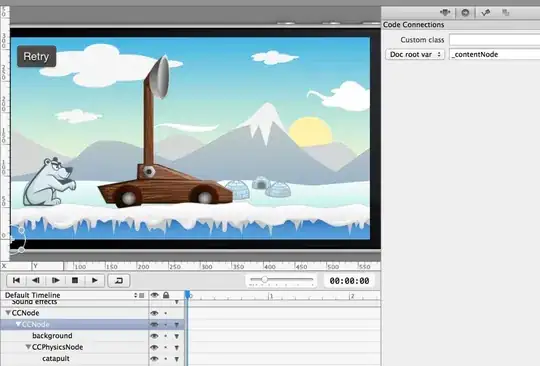The width and height of the screenshot is (540, 366).
Task: Hide the CCPhysicsNode layer
Action: coord(154,347)
